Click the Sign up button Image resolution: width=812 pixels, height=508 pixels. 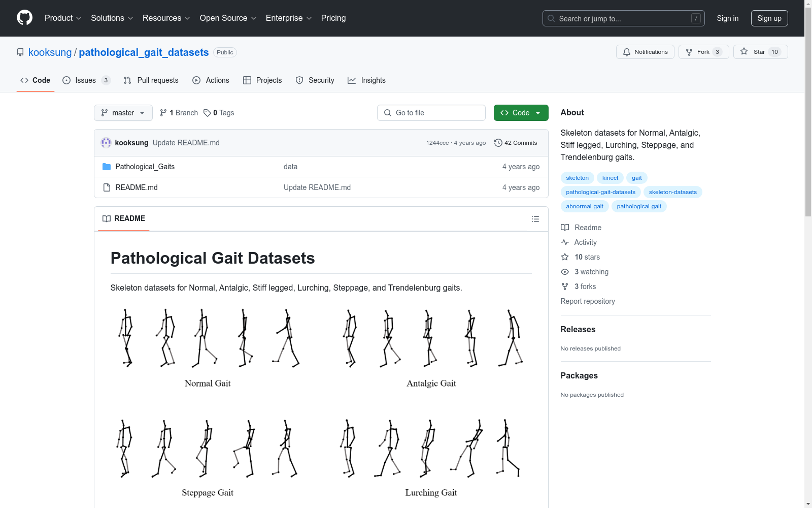(x=769, y=18)
